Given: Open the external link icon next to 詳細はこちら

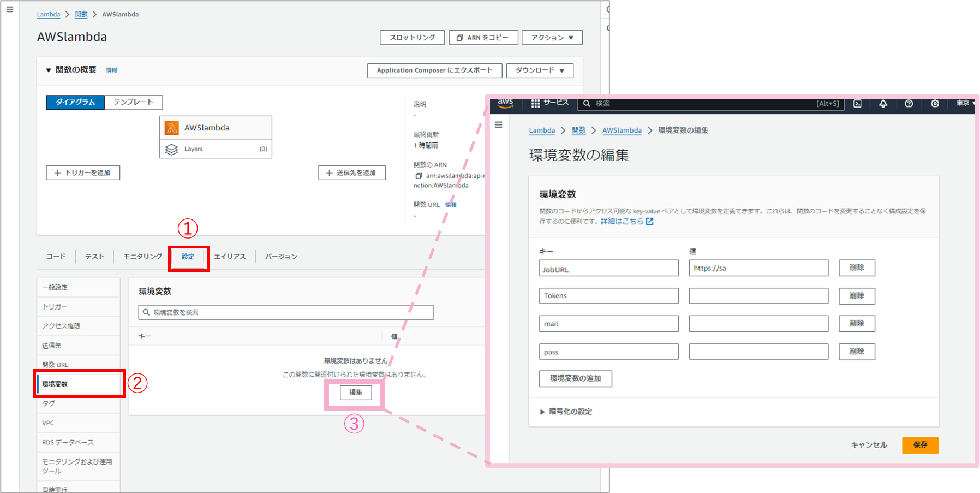Looking at the screenshot, I should tap(649, 222).
